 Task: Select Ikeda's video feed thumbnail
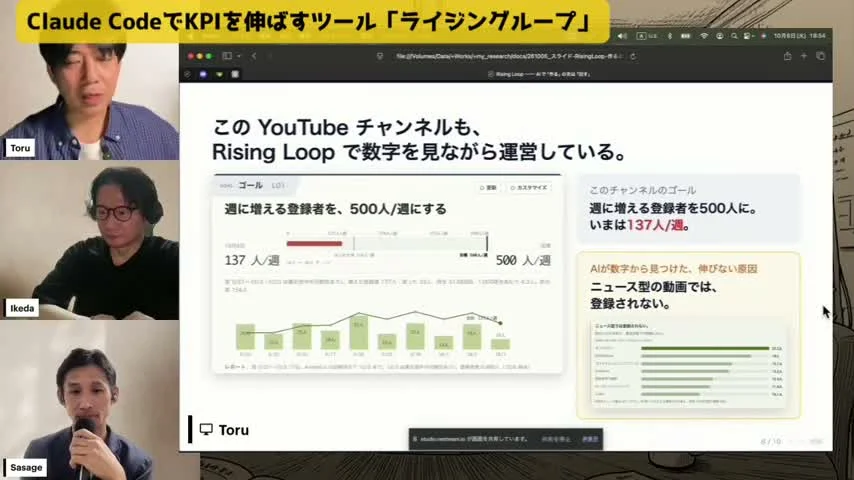89,240
